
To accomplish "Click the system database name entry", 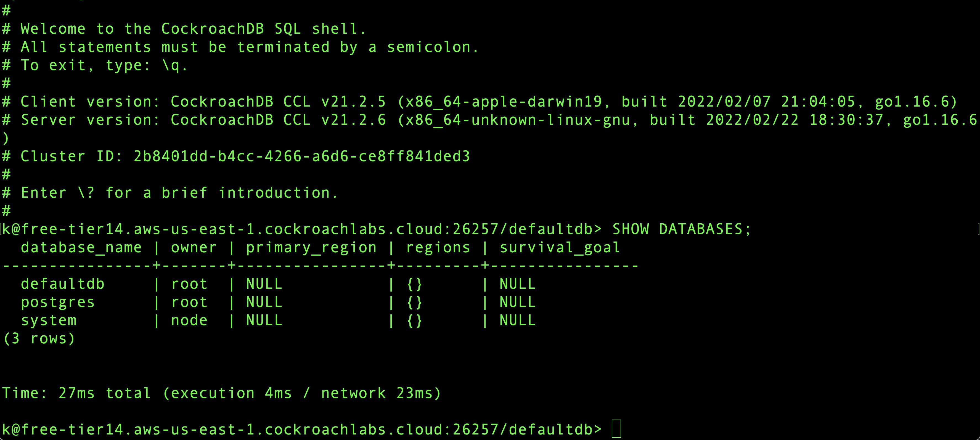I will [x=48, y=320].
